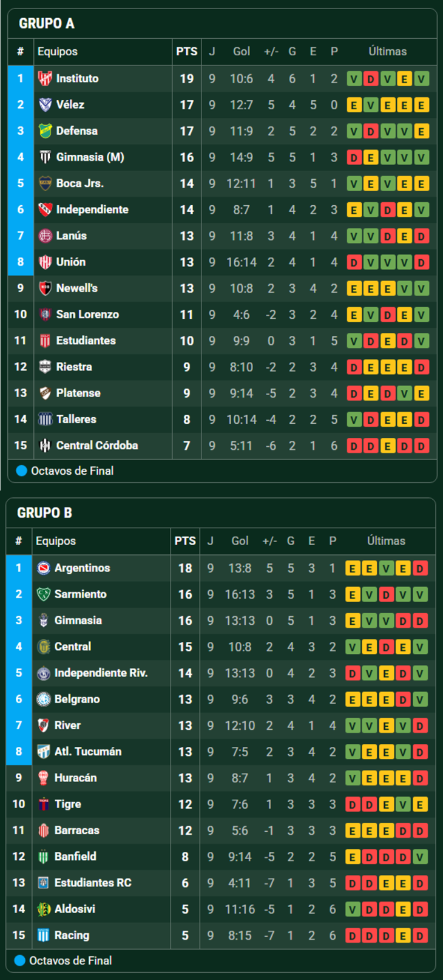The width and height of the screenshot is (443, 980).
Task: Select the GRUPO B heading
Action: 44,513
